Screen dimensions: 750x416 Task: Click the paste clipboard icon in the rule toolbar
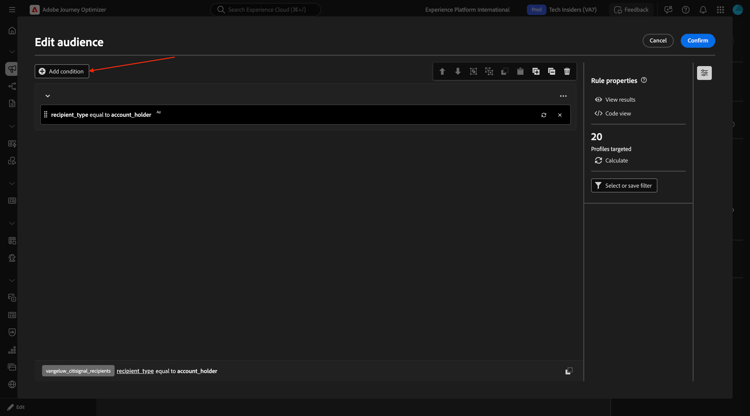click(x=520, y=71)
